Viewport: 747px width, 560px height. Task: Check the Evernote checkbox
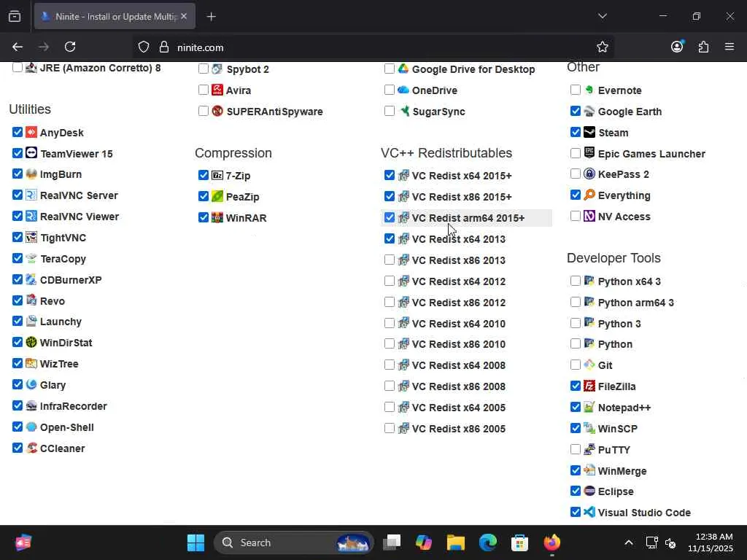point(576,90)
